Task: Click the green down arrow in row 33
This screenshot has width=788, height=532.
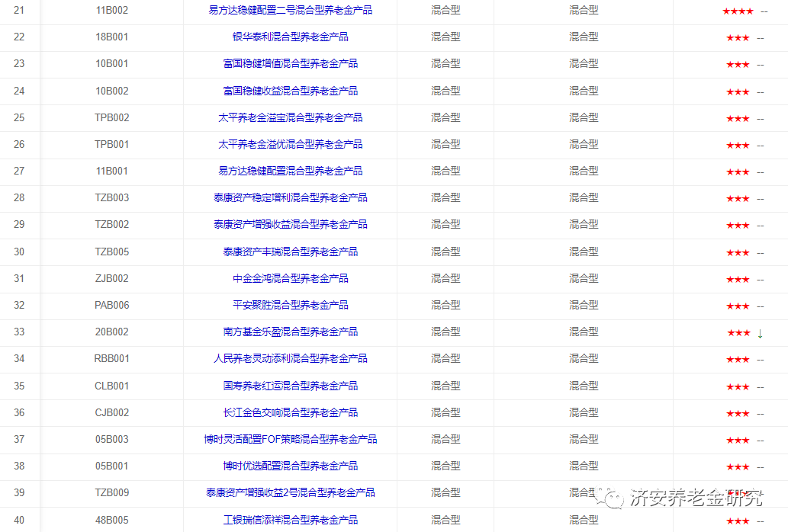Action: pyautogui.click(x=760, y=333)
